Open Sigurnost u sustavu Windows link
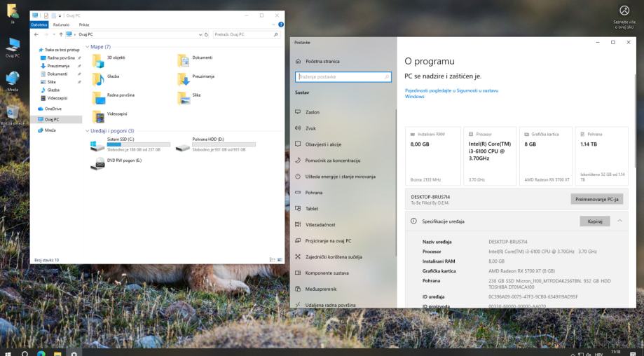Screen dimensions: 644x356 (x=451, y=93)
